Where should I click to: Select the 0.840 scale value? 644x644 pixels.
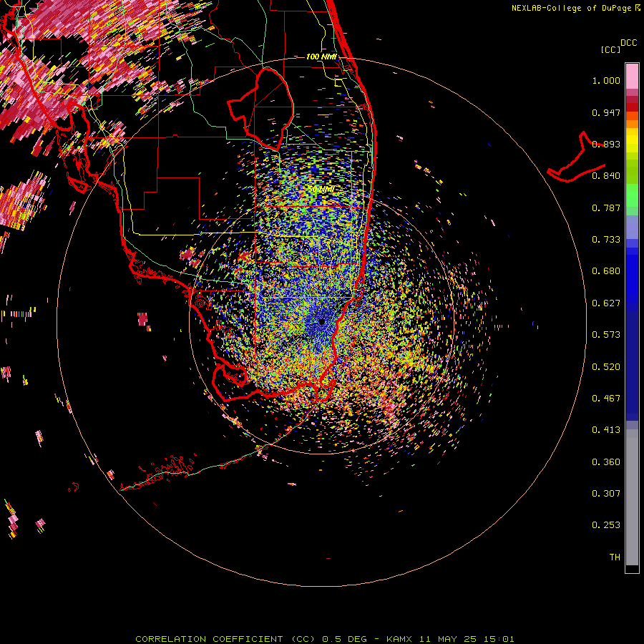[x=606, y=176]
